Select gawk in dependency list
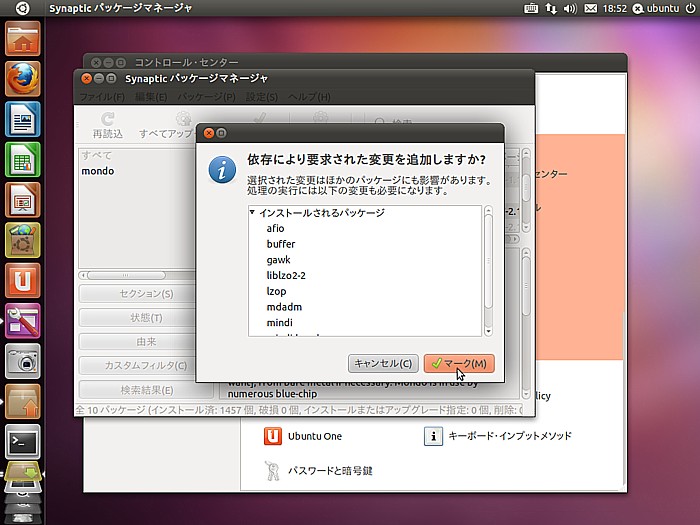The image size is (700, 525). tap(279, 260)
